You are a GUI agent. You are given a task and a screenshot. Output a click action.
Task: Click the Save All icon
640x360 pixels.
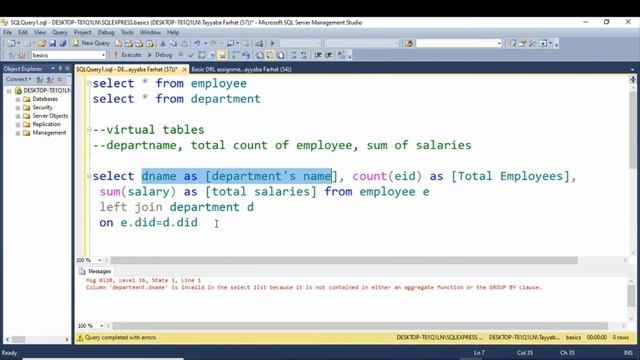[62, 43]
